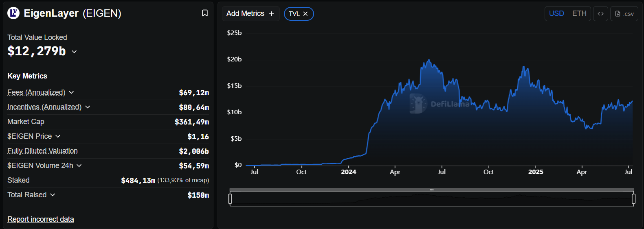Expand Incentives (Annualized) row

tap(88, 107)
